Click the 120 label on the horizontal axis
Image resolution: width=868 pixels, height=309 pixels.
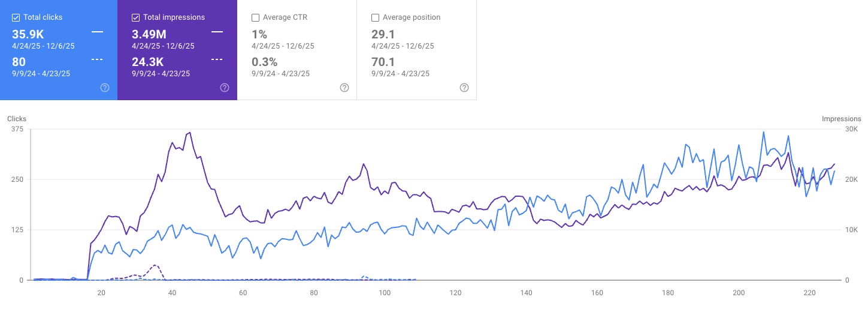click(456, 293)
